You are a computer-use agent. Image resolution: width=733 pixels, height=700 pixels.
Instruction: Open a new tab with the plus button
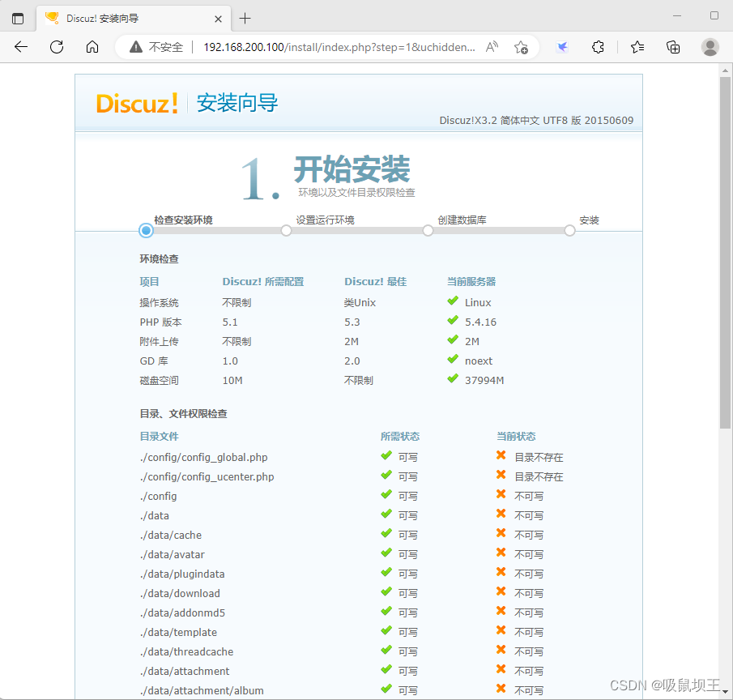pos(245,18)
